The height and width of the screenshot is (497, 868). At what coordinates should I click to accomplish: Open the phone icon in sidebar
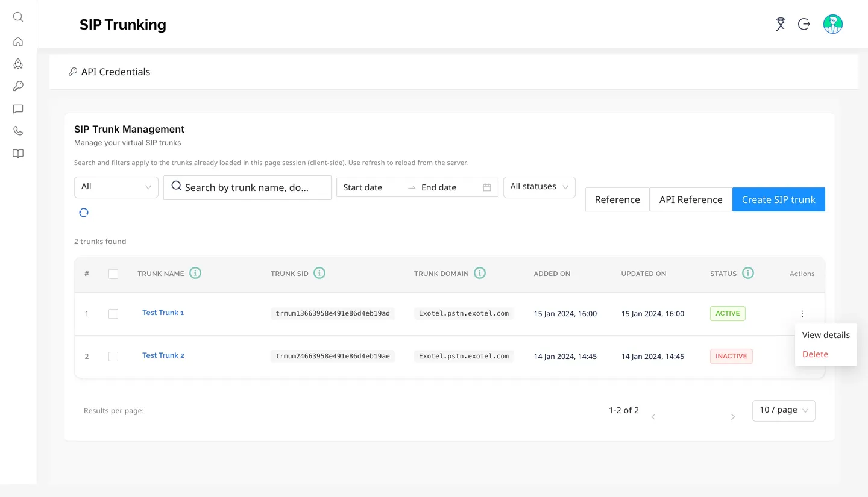(18, 131)
